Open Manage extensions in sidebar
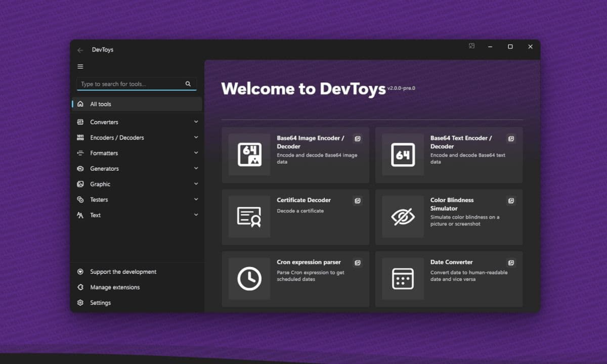 [x=115, y=287]
